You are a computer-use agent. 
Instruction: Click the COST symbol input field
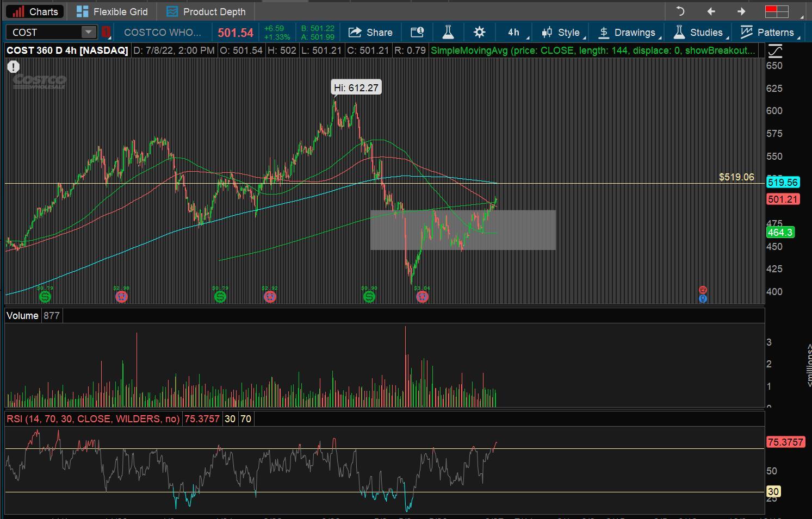point(45,32)
